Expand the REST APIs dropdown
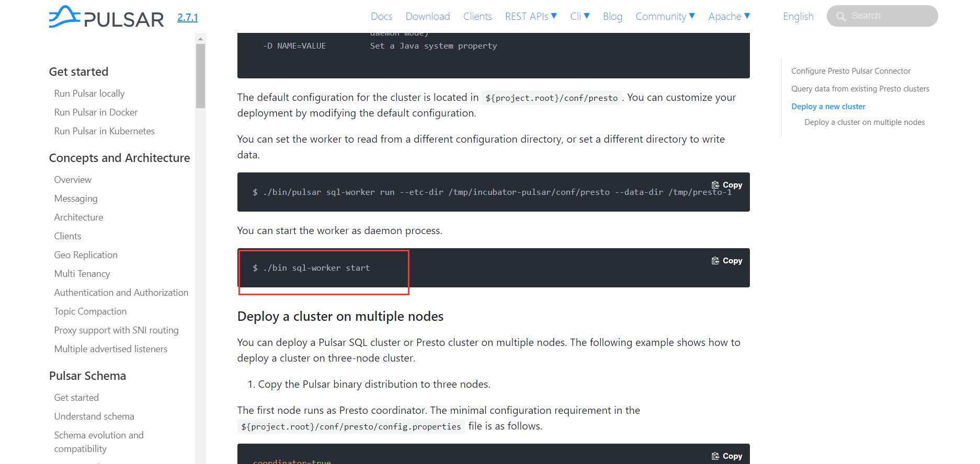 [531, 16]
